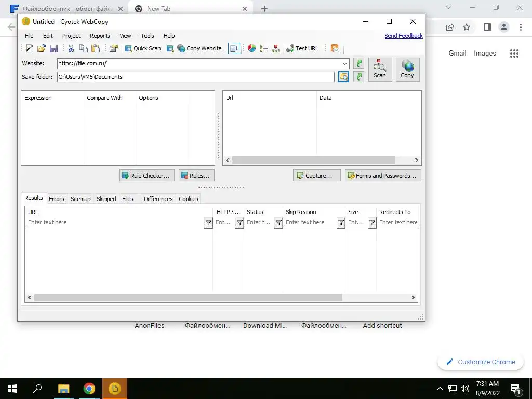The image size is (532, 399).
Task: Click Chrome bookmark star icon
Action: (x=467, y=27)
